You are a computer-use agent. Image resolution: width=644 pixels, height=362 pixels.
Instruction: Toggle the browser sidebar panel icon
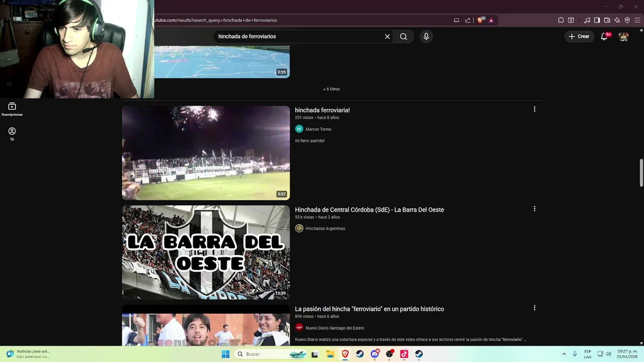pos(597,20)
